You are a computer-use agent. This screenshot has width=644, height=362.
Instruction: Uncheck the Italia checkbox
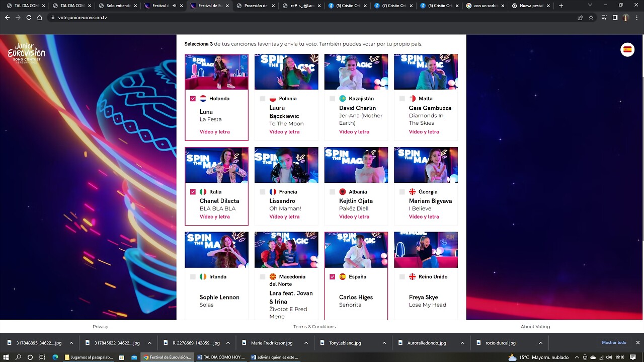193,192
